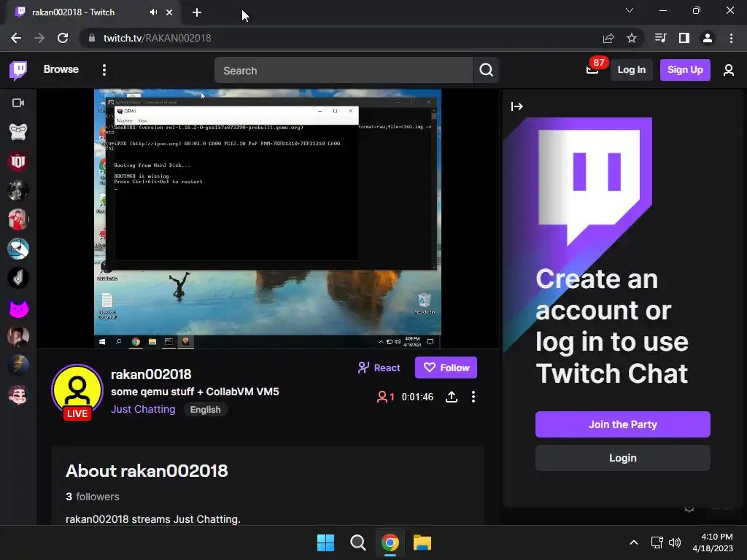The height and width of the screenshot is (560, 747).
Task: Click the camera icon in left sidebar
Action: [x=18, y=103]
